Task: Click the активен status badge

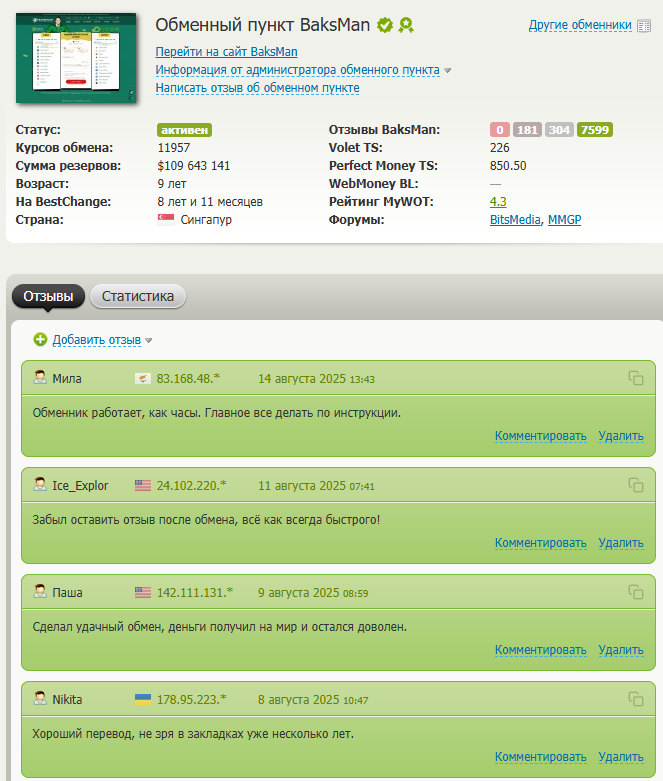Action: tap(184, 130)
